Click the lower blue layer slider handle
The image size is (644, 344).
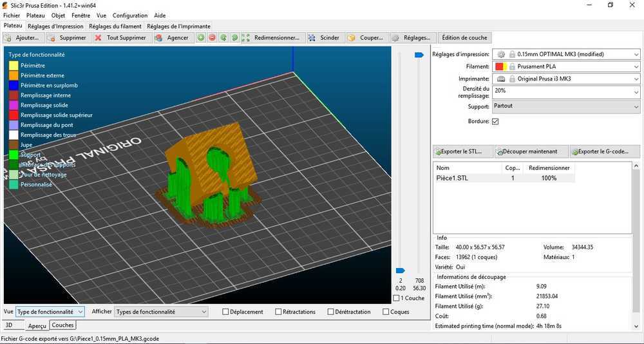tap(400, 271)
